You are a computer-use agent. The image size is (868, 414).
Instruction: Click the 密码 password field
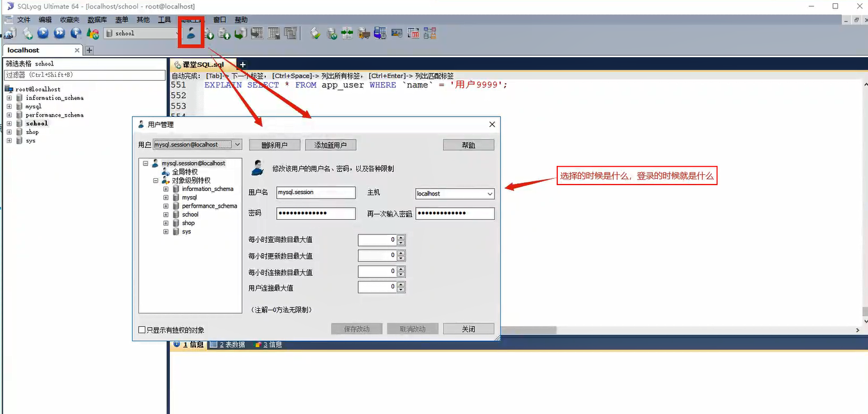(316, 213)
